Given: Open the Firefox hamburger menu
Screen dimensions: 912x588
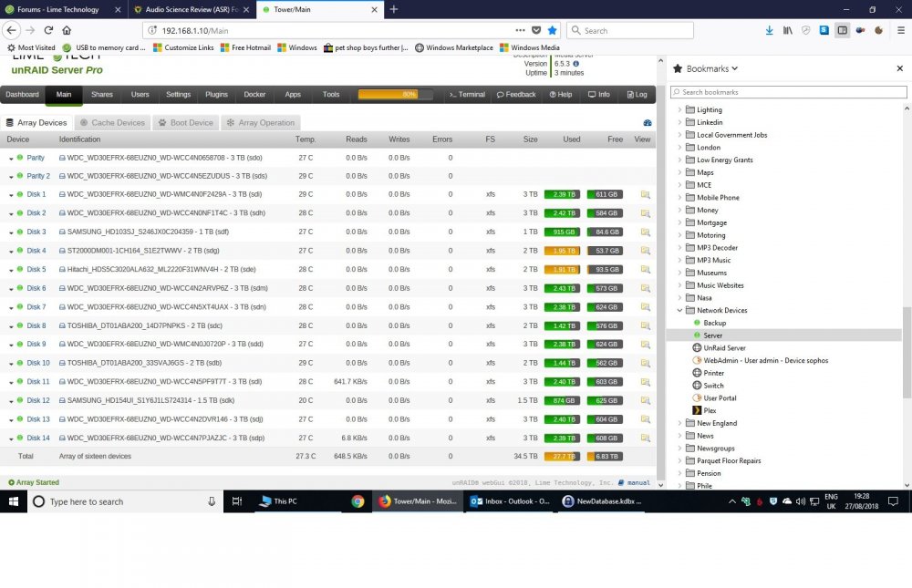Looking at the screenshot, I should tap(900, 30).
